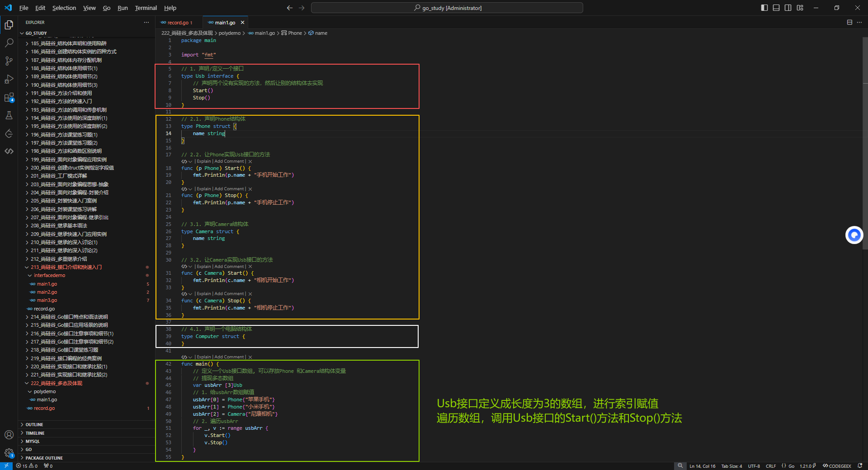The image size is (868, 470).
Task: Click the remote window status icon
Action: click(x=6, y=466)
